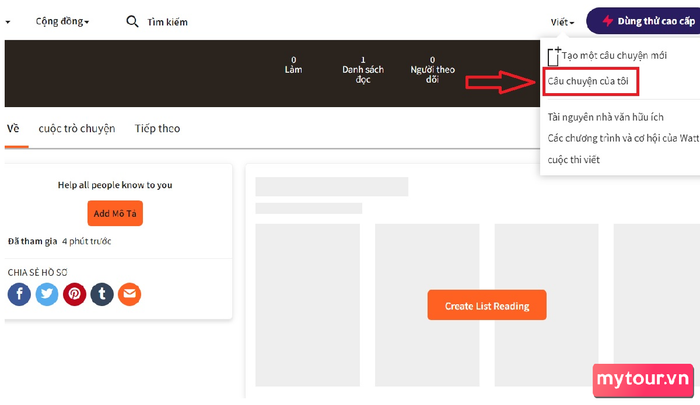Share profile on Twitter
Viewport: 700px width, 405px height.
tap(47, 294)
